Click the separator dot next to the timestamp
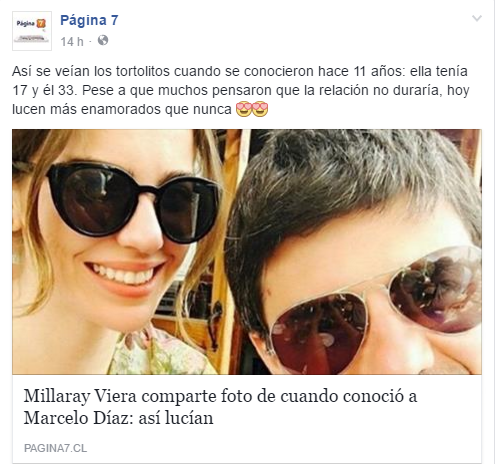The width and height of the screenshot is (495, 464). click(x=90, y=42)
